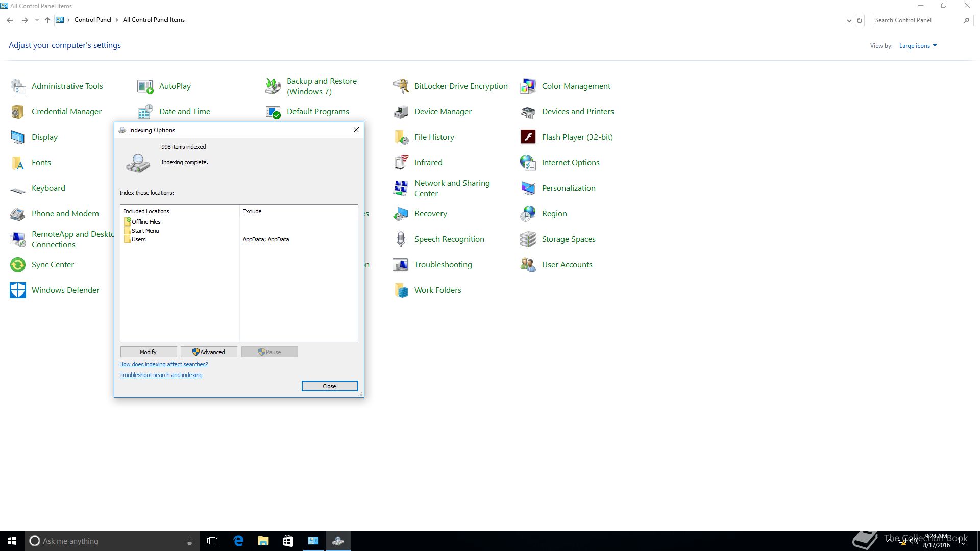Open the Windows Defender shield icon

click(18, 290)
